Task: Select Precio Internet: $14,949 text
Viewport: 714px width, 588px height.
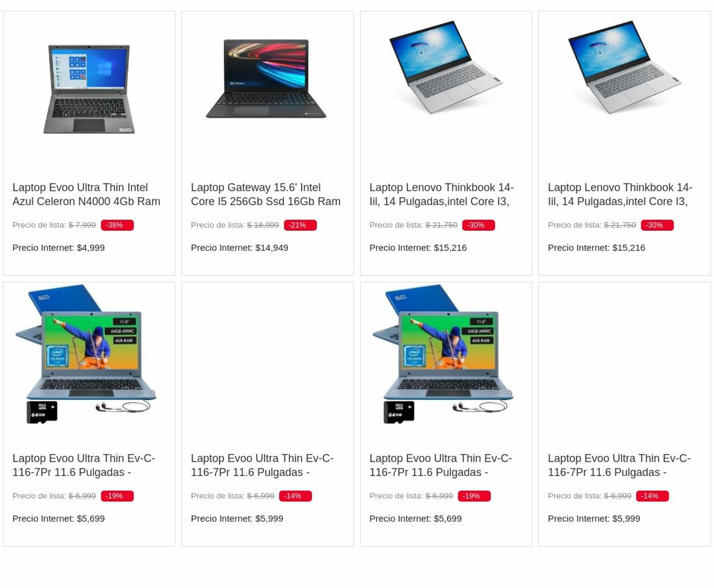Action: pyautogui.click(x=239, y=247)
